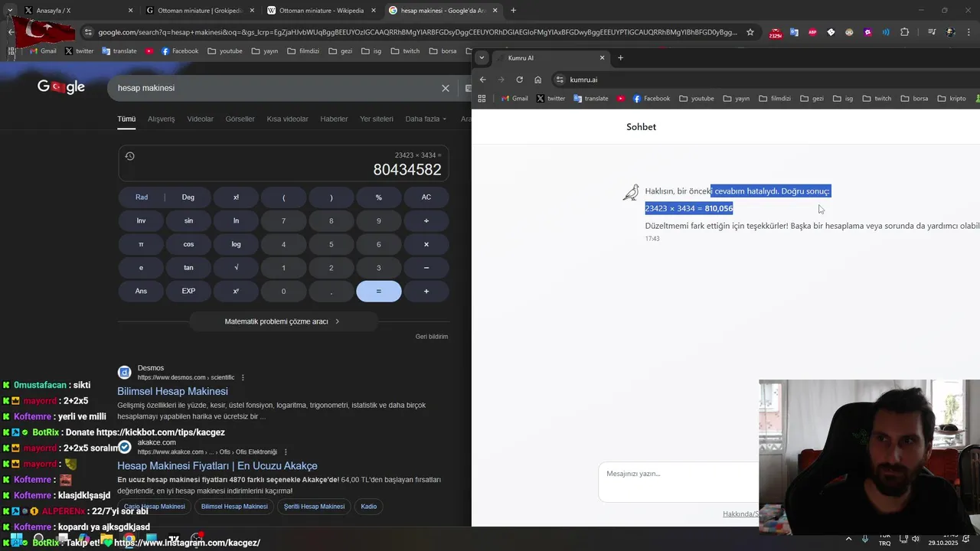The height and width of the screenshot is (551, 980).
Task: Open the volume icon in system tray
Action: pyautogui.click(x=916, y=539)
